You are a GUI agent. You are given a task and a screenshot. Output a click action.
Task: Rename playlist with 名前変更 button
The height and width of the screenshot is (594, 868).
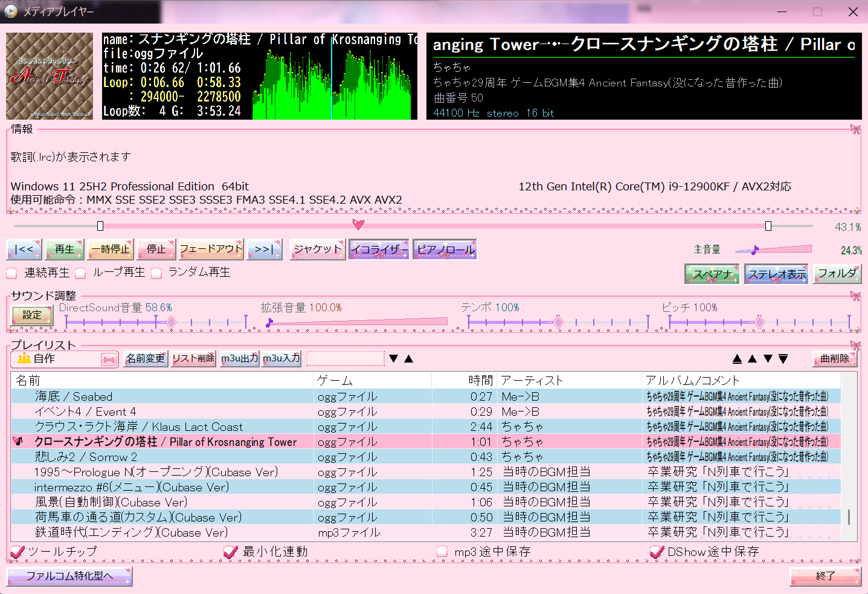(x=145, y=358)
